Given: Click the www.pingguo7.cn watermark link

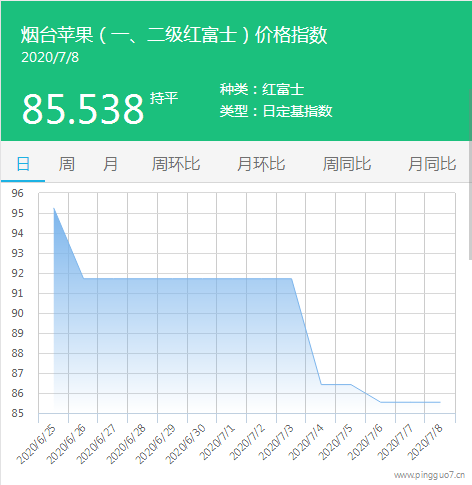Looking at the screenshot, I should [x=429, y=475].
